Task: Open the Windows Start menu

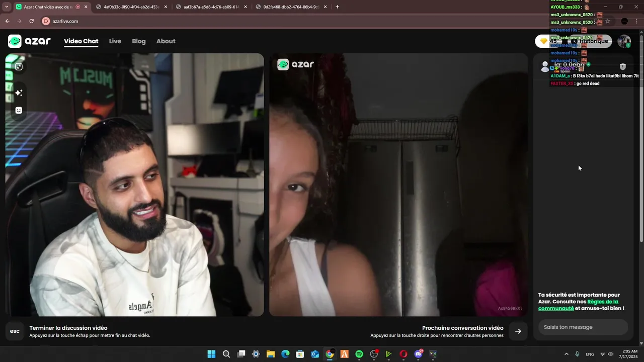Action: click(x=211, y=354)
